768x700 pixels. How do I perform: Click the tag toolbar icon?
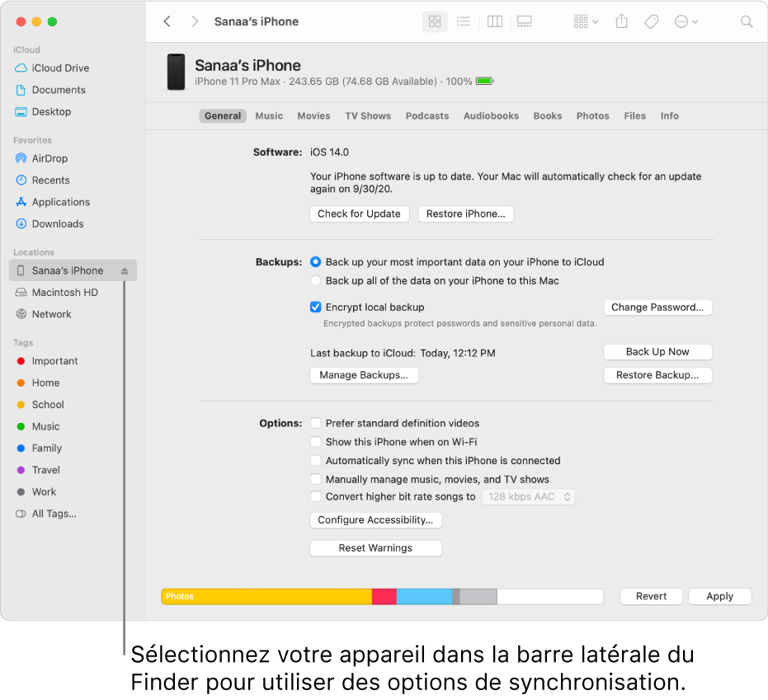tap(652, 21)
